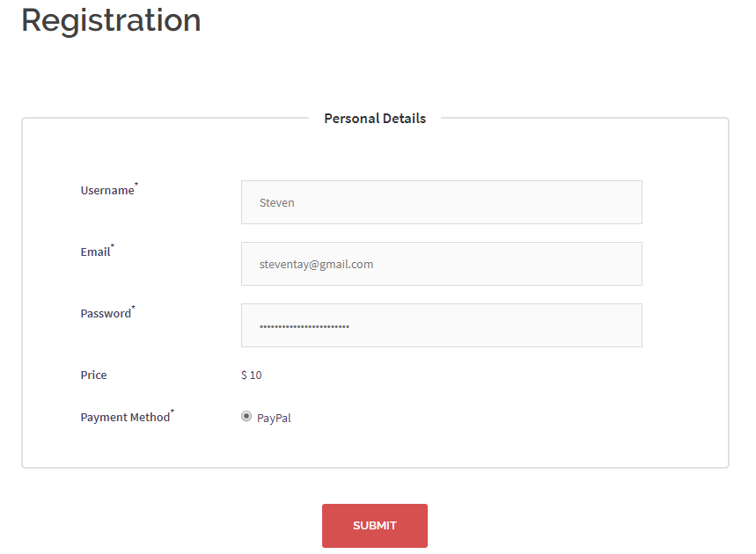
Task: Click the asterisk beside Payment Method
Action: point(172,412)
